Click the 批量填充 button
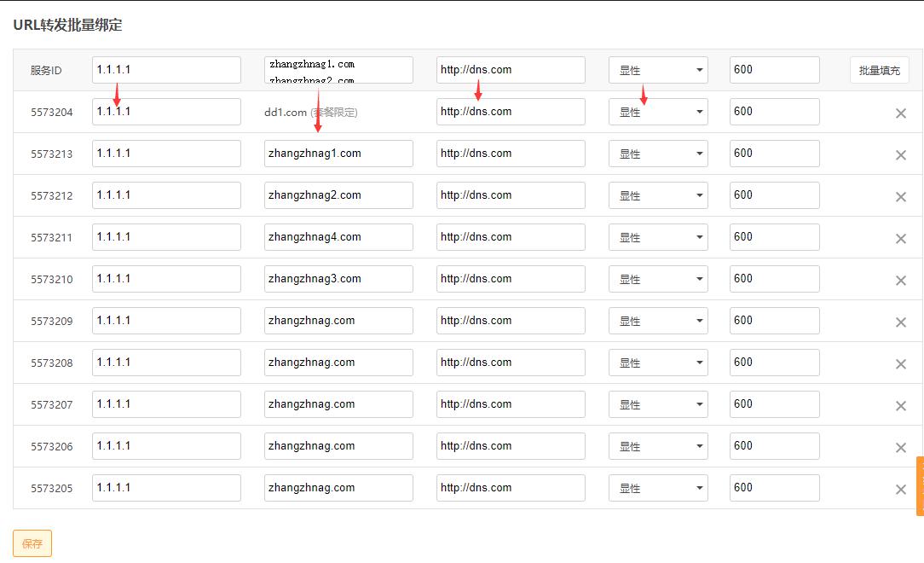The image size is (924, 563). (879, 70)
